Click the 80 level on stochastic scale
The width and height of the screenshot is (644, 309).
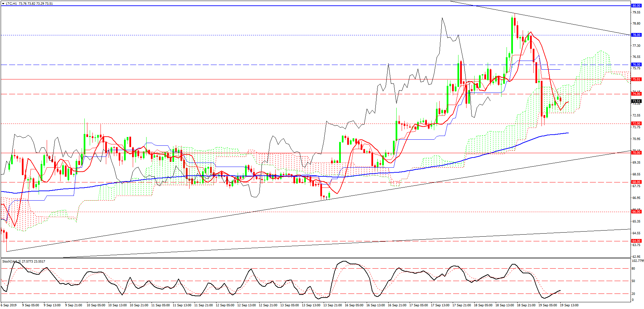coord(633,269)
